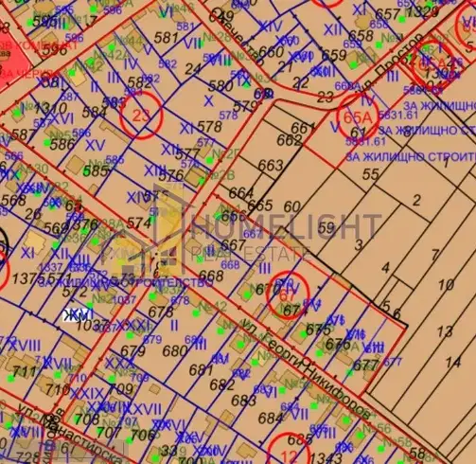Viewport: 476px width, 464px height.
Task: Select parcel 1310 near the top left
Action: pos(50,109)
